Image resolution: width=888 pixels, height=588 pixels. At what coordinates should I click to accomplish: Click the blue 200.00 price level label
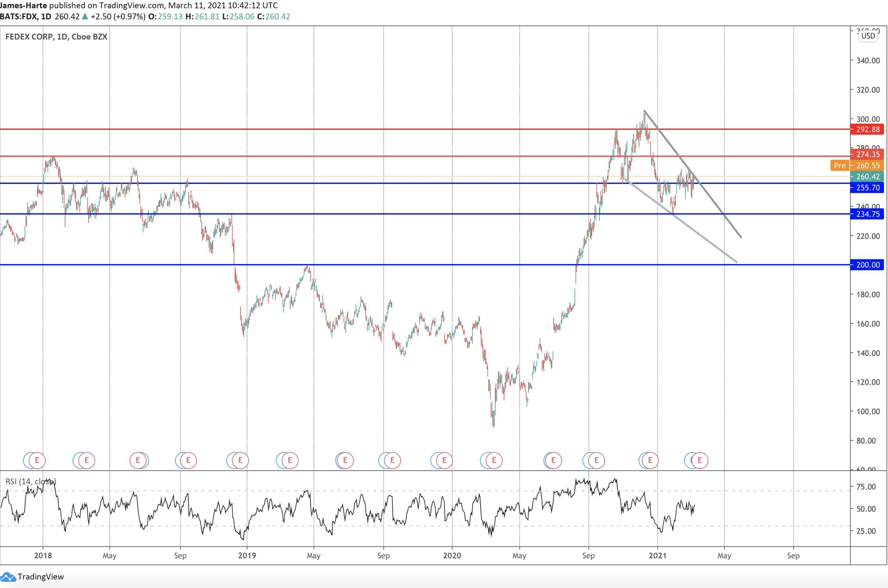click(867, 265)
